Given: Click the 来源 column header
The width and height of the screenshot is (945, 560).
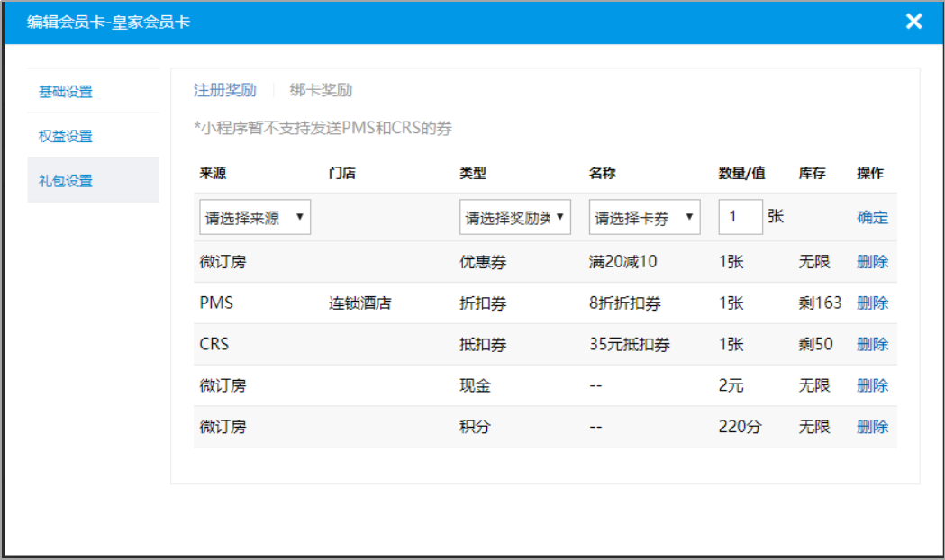Looking at the screenshot, I should (x=213, y=174).
